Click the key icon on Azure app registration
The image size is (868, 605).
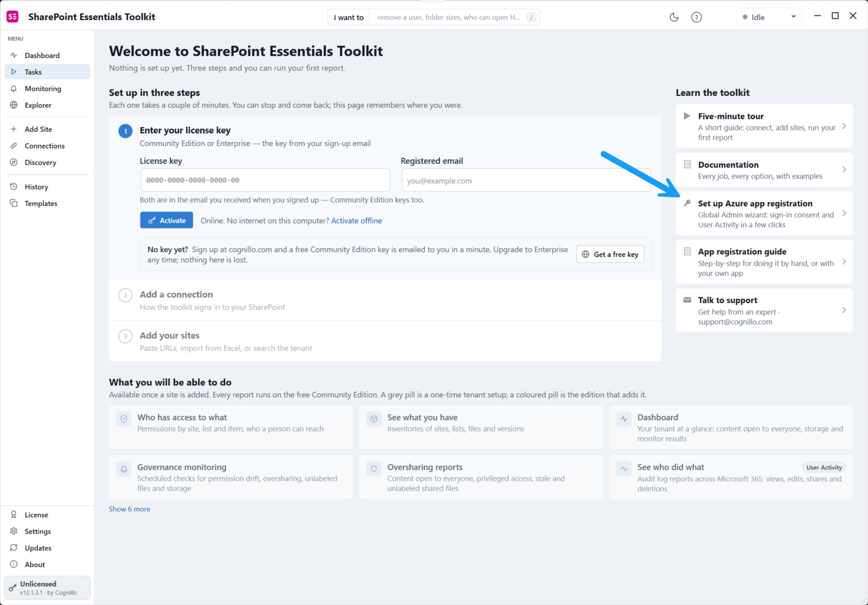pos(687,203)
